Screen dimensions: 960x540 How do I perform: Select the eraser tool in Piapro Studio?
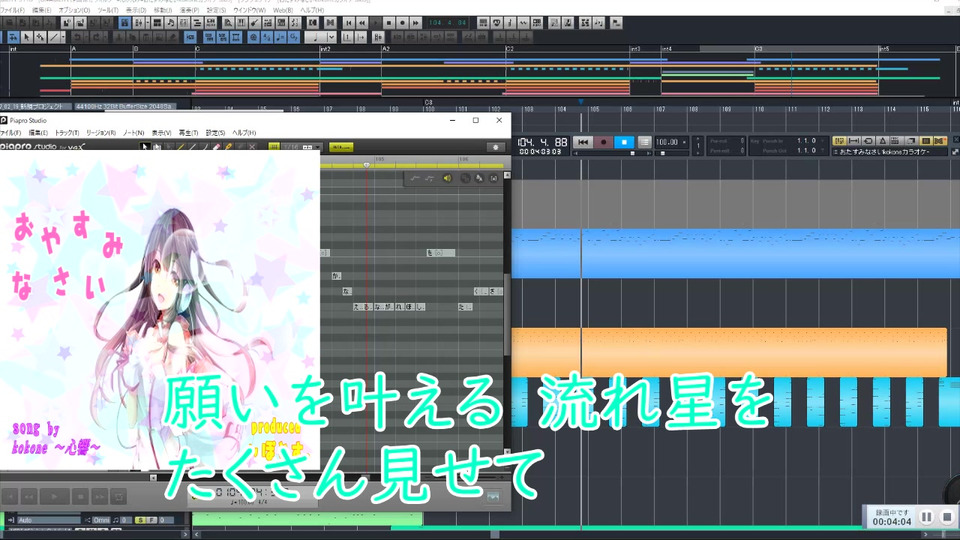pos(216,147)
